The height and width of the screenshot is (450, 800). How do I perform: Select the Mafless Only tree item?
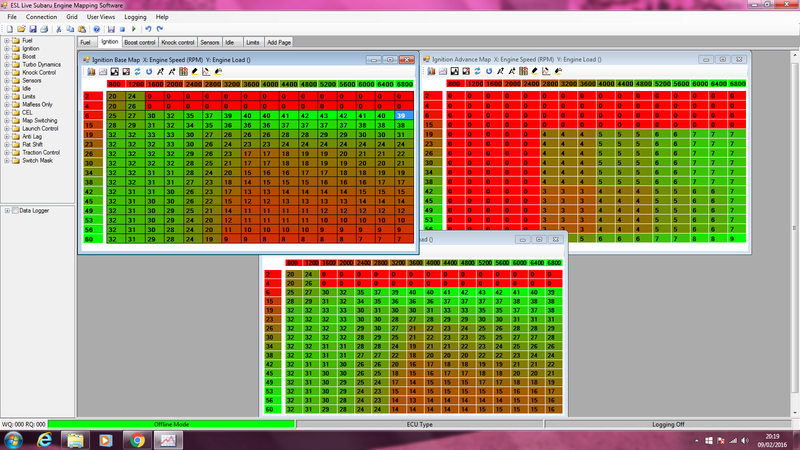pyautogui.click(x=37, y=105)
